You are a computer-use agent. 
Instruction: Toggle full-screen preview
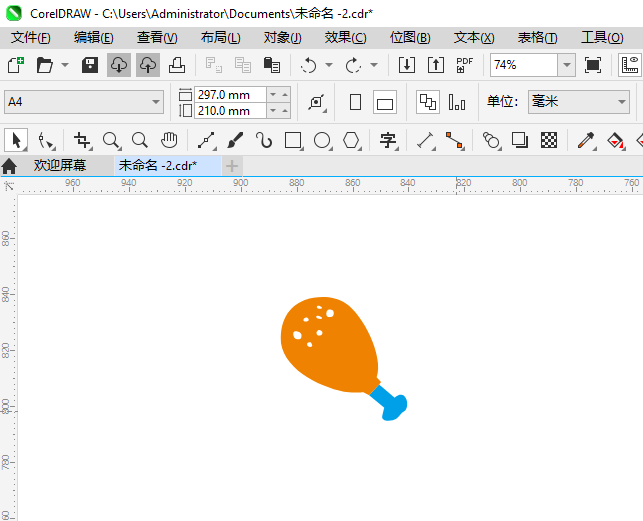pyautogui.click(x=593, y=65)
